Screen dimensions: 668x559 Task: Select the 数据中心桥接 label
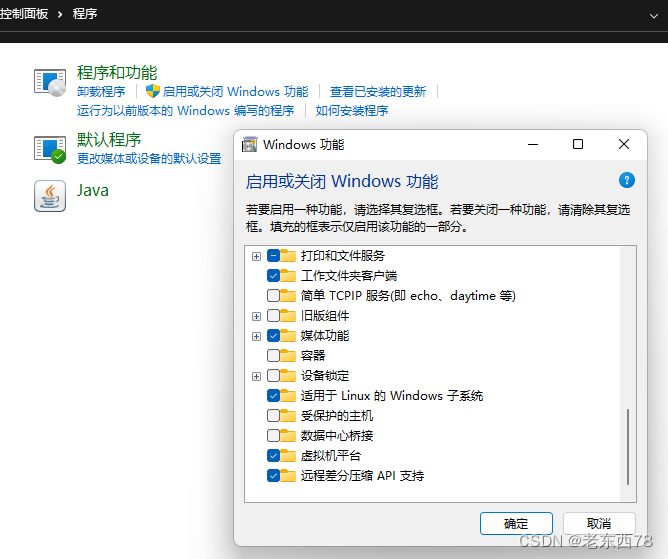(x=337, y=436)
